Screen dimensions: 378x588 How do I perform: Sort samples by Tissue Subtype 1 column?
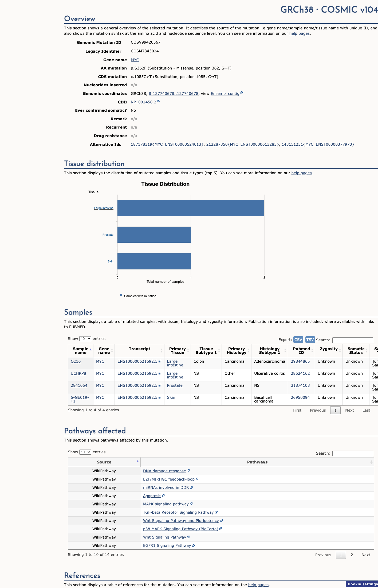[206, 351]
